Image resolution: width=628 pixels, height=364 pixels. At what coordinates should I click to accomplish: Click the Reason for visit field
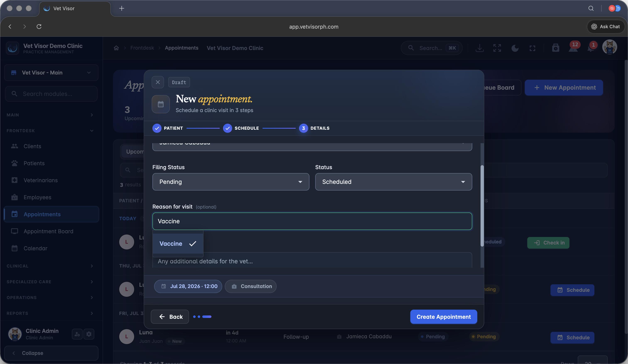[x=312, y=221]
